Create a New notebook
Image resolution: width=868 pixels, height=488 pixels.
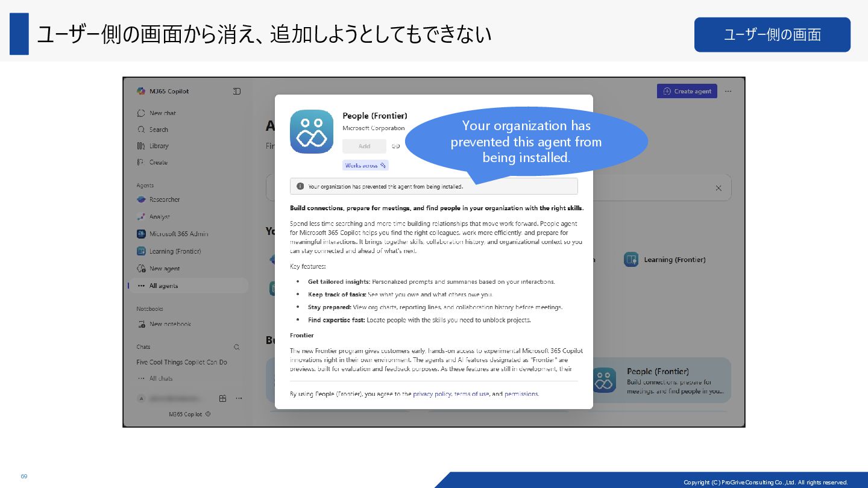click(x=164, y=324)
